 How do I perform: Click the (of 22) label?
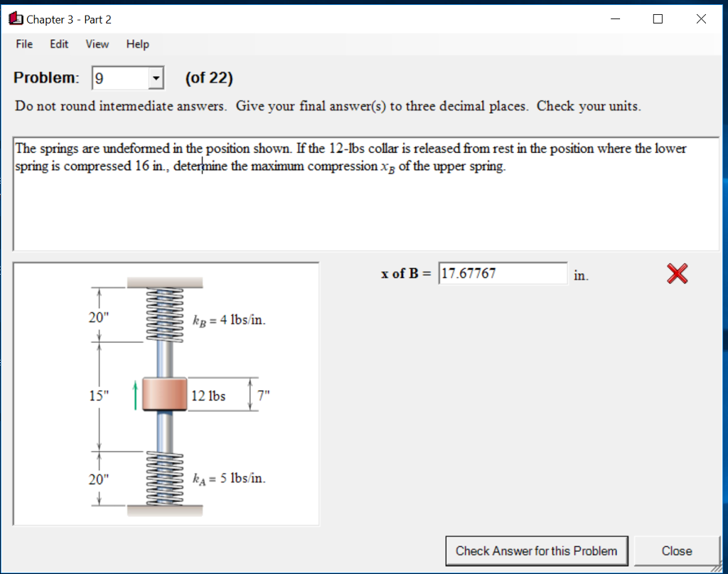click(x=208, y=78)
